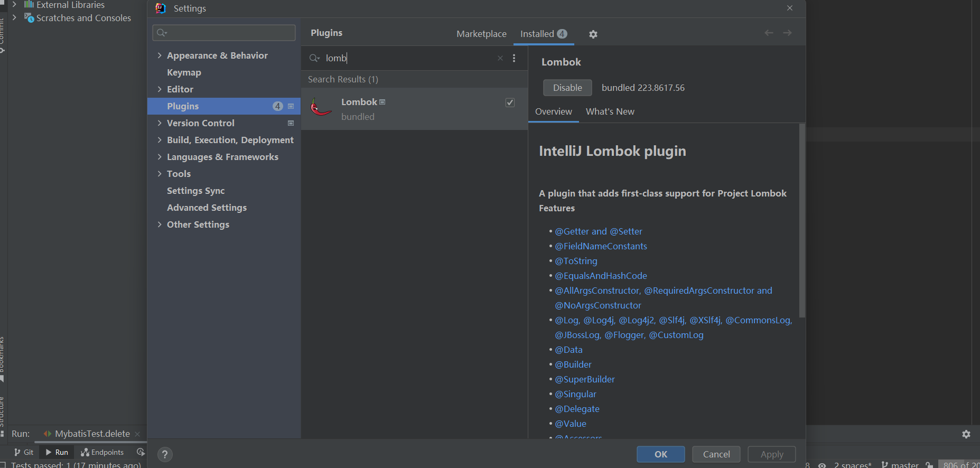The height and width of the screenshot is (468, 980).
Task: Click the lock icon in the status bar
Action: pos(929,465)
